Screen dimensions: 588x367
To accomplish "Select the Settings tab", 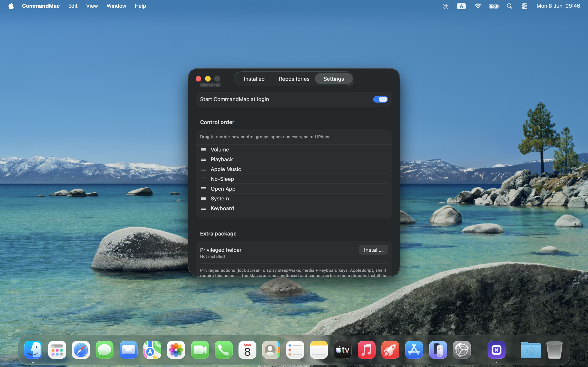I will pos(334,79).
